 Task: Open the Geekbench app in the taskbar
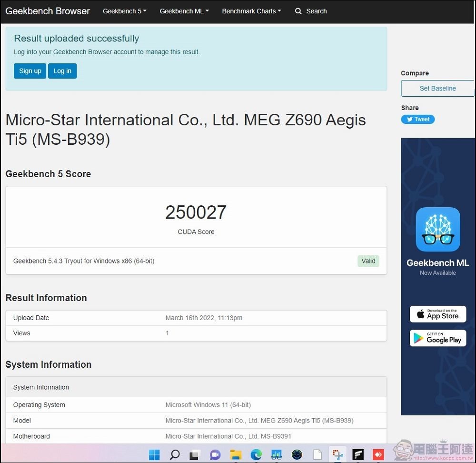point(277,454)
